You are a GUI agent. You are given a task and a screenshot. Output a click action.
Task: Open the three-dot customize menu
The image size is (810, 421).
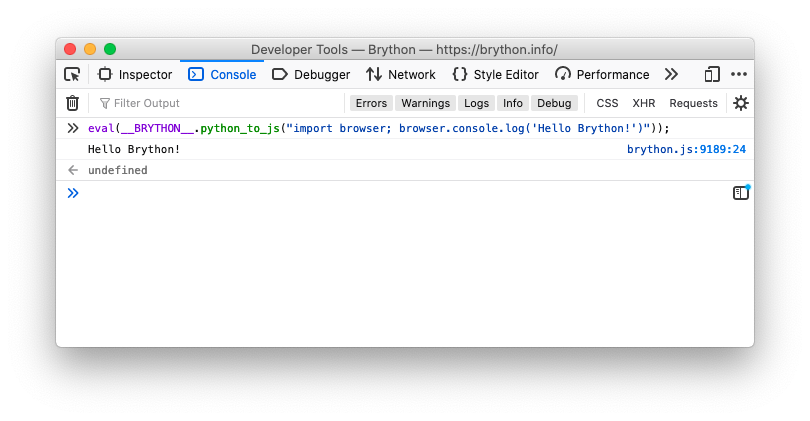739,74
